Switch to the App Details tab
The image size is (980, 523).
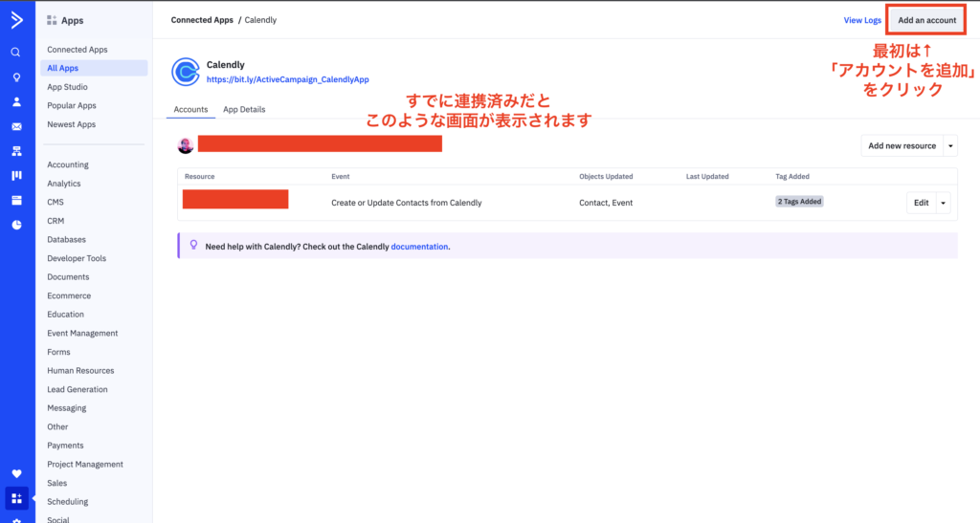(x=244, y=109)
